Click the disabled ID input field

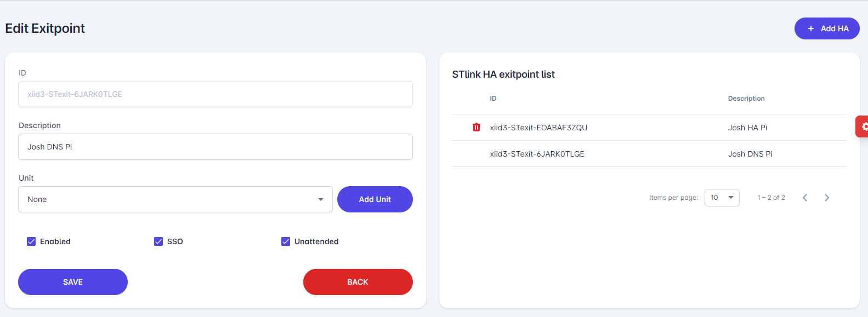pyautogui.click(x=215, y=94)
